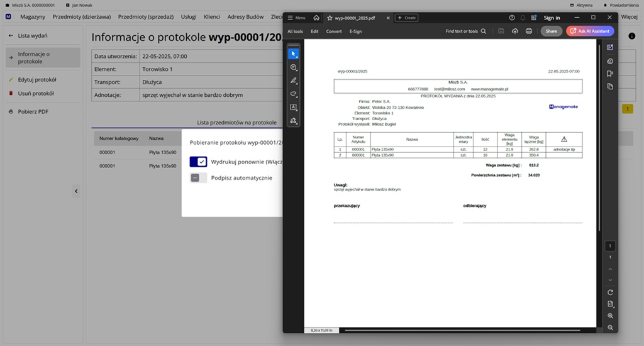Enable the Podpisz automatycznie switch
This screenshot has height=346, width=644.
click(x=198, y=178)
